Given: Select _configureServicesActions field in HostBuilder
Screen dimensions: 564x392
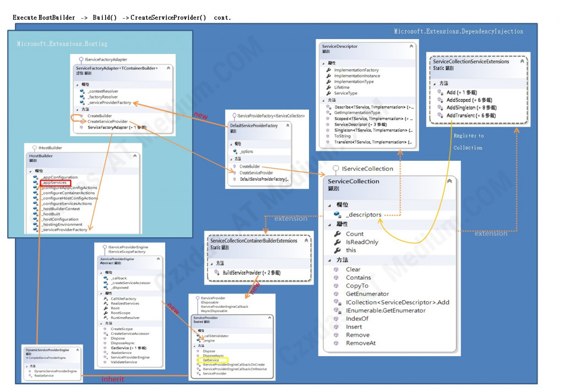Looking at the screenshot, I should pos(67,204).
